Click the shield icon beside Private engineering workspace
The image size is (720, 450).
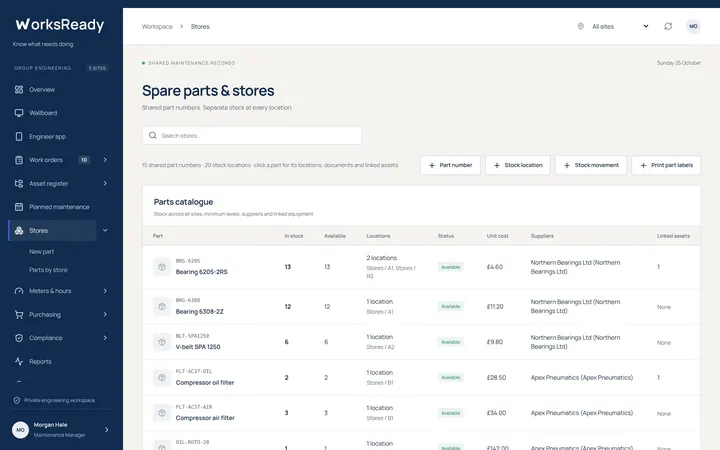pos(17,400)
